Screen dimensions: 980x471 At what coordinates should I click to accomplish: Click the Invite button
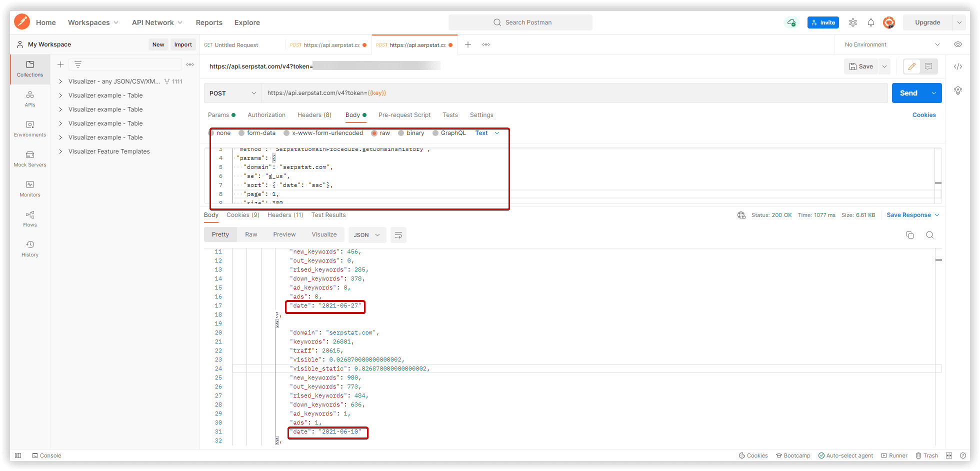click(x=823, y=22)
